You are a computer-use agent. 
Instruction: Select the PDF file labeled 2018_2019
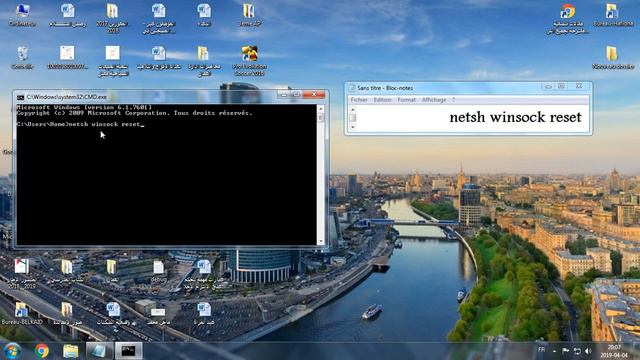coord(22,274)
